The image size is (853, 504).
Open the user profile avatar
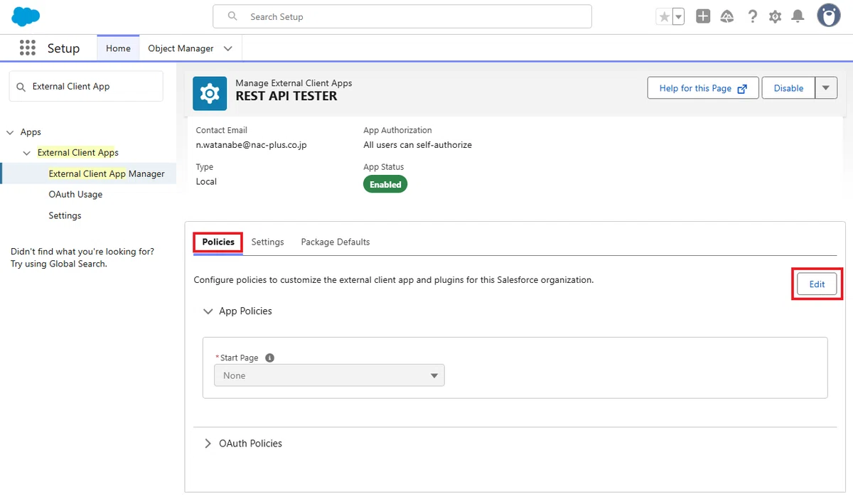tap(829, 16)
